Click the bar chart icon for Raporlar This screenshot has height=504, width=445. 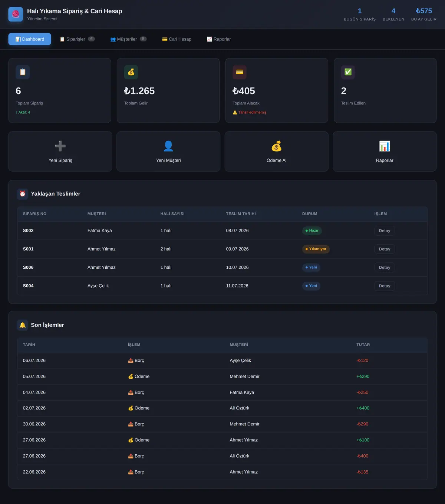coord(385,146)
